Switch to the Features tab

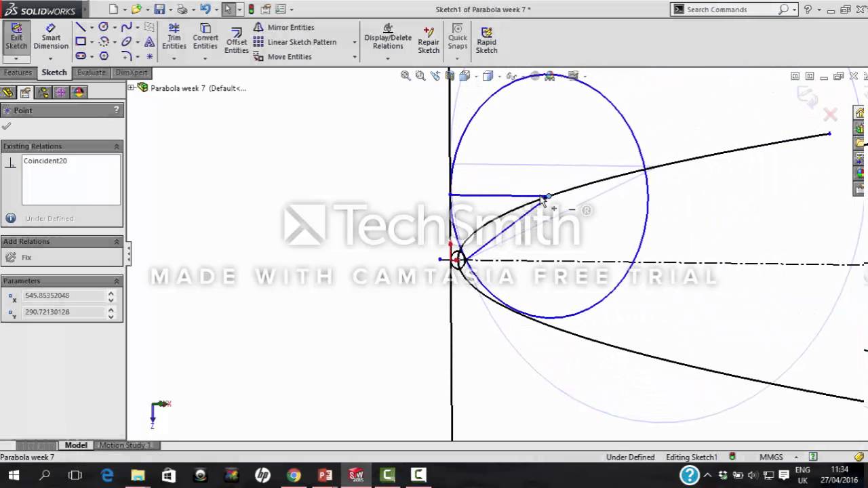click(18, 73)
